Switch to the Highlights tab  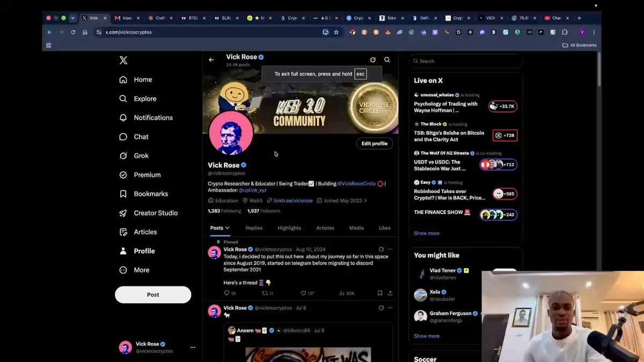[x=289, y=228]
